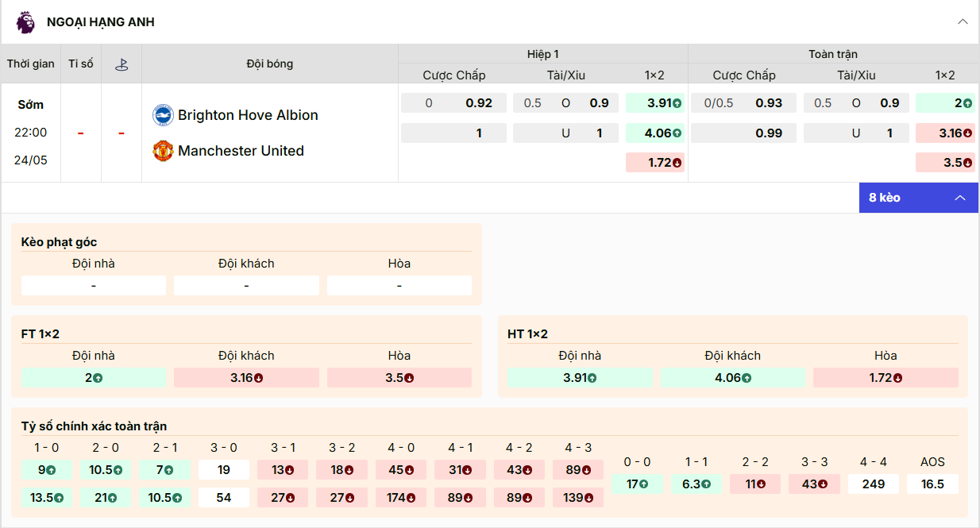Image resolution: width=980 pixels, height=528 pixels.
Task: Open Manchester United team name
Action: pos(241,151)
